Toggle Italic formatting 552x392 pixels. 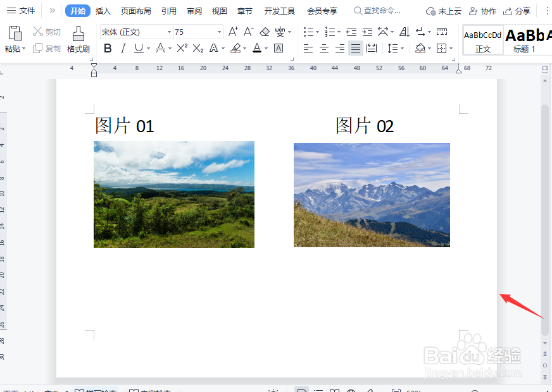[123, 48]
